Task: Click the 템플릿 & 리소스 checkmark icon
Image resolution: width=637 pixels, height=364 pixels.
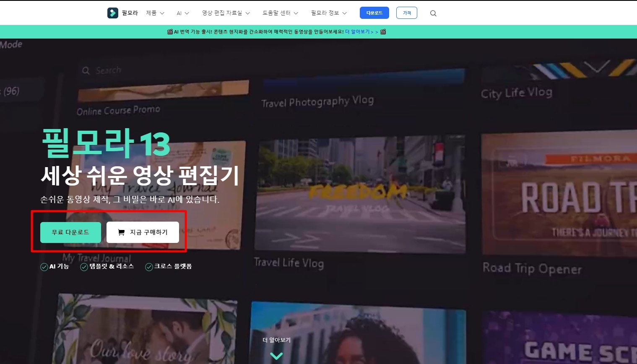Action: (x=84, y=267)
